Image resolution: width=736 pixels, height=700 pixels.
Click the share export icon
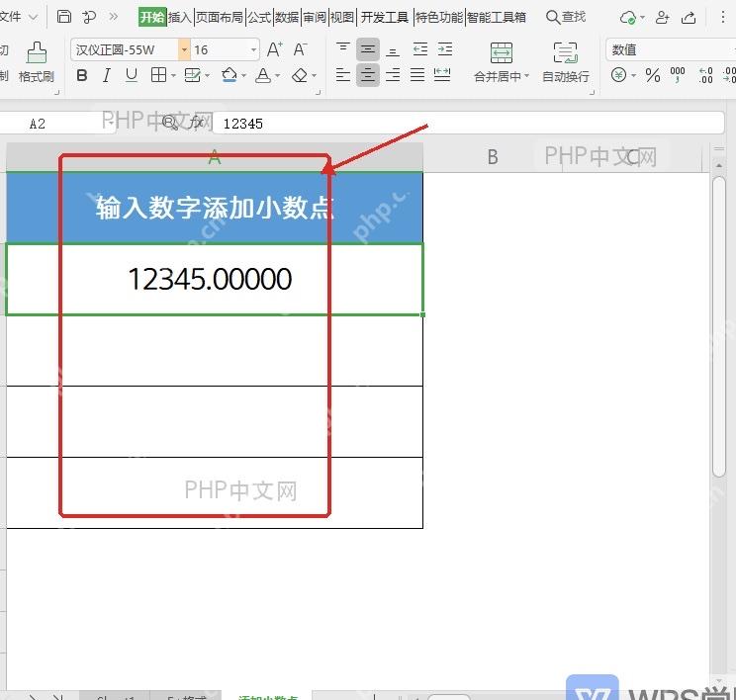(689, 18)
